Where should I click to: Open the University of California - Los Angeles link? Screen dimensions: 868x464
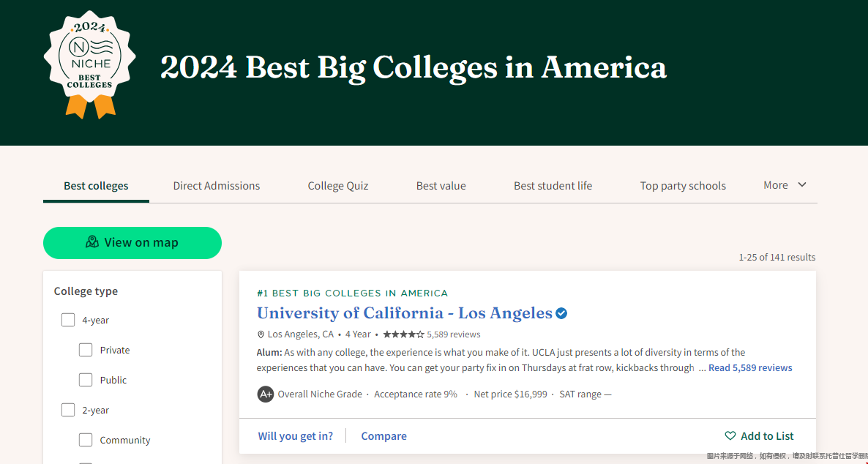click(x=404, y=313)
